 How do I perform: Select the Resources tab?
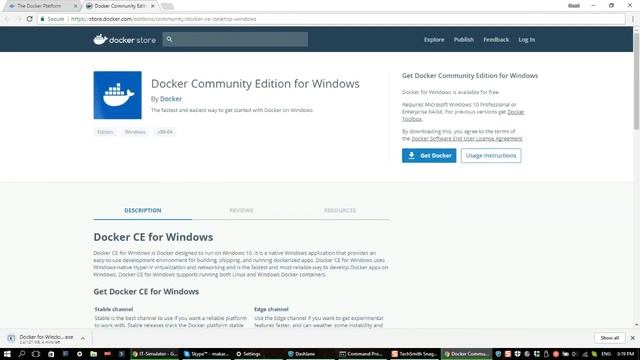pyautogui.click(x=340, y=211)
